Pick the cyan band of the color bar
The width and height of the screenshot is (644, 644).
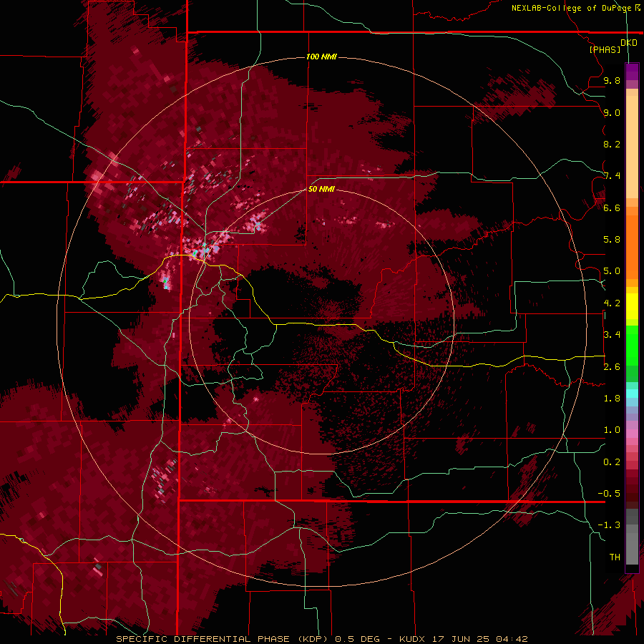[632, 394]
